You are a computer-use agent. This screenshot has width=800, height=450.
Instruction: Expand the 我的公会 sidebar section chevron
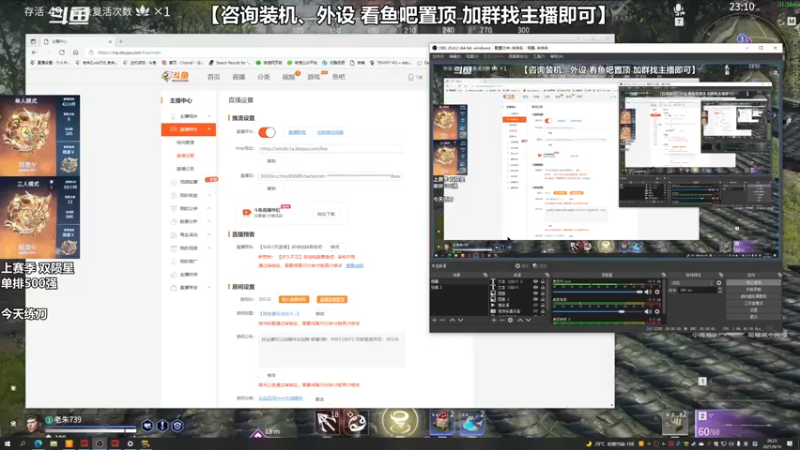(x=209, y=209)
